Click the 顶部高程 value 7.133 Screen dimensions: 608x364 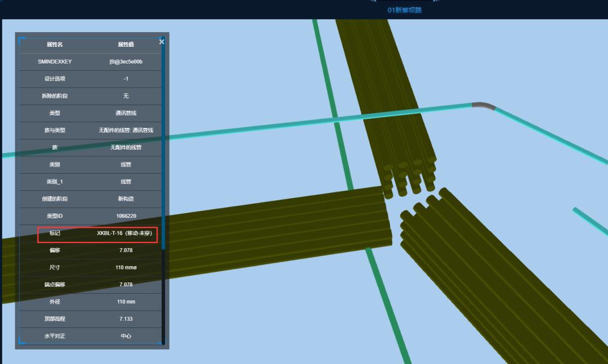point(126,319)
